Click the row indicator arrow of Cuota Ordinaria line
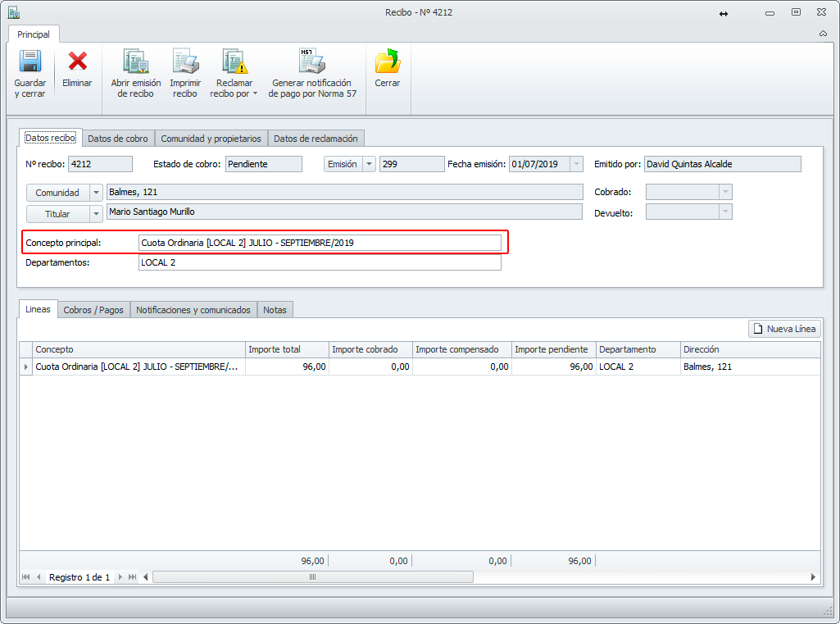 click(25, 367)
